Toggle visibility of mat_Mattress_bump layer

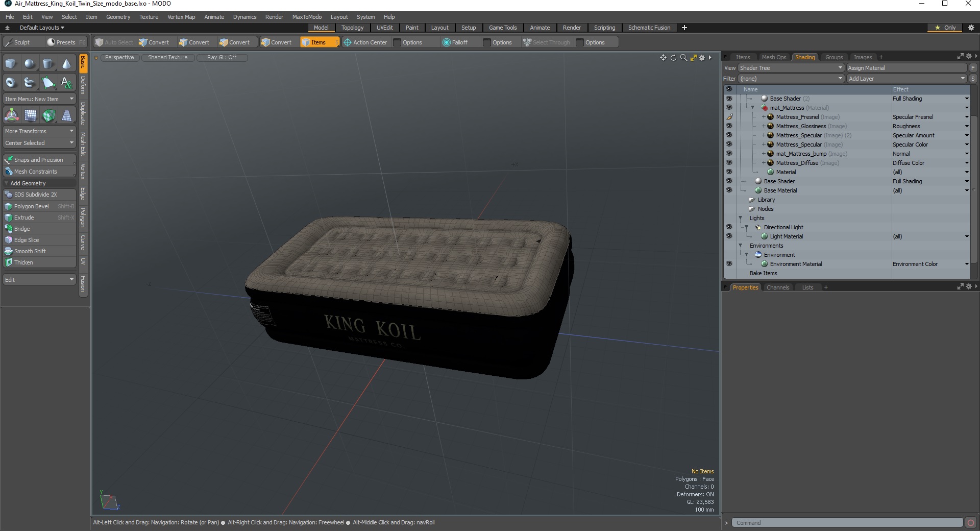(729, 154)
